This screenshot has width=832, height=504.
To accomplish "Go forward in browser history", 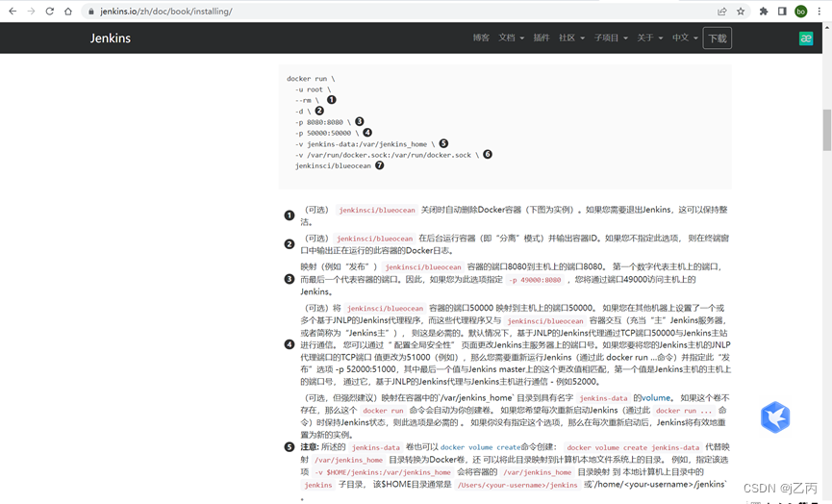I will click(x=32, y=12).
